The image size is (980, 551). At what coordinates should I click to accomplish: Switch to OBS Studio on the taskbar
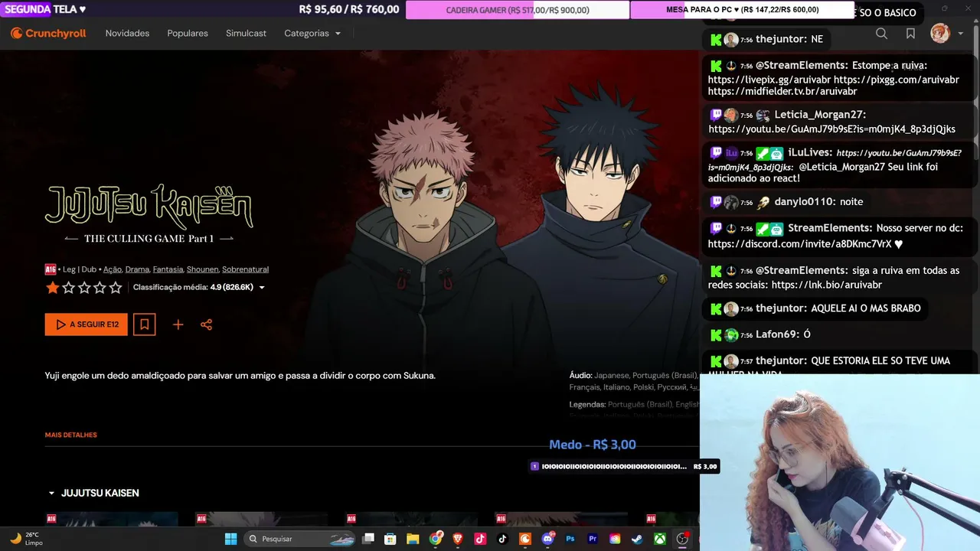click(x=682, y=539)
